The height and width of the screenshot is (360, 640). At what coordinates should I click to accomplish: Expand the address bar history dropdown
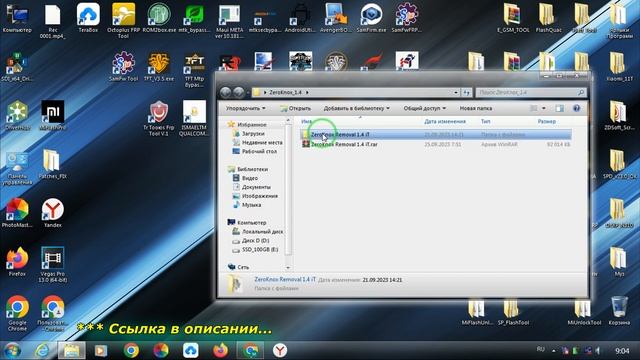(456, 93)
